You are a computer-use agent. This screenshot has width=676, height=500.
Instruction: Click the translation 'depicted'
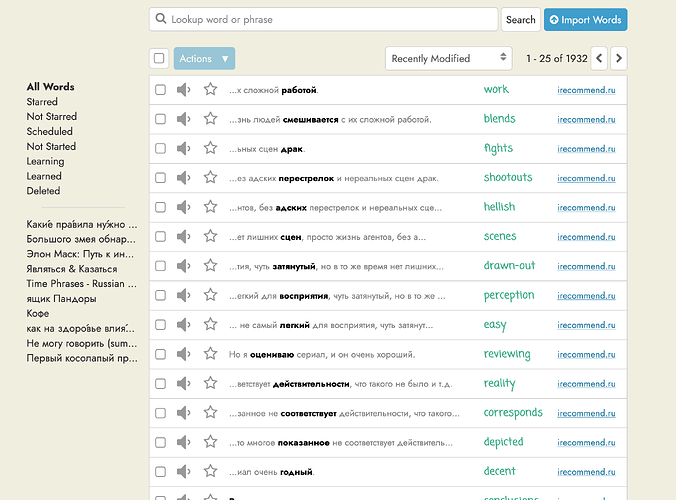click(503, 442)
